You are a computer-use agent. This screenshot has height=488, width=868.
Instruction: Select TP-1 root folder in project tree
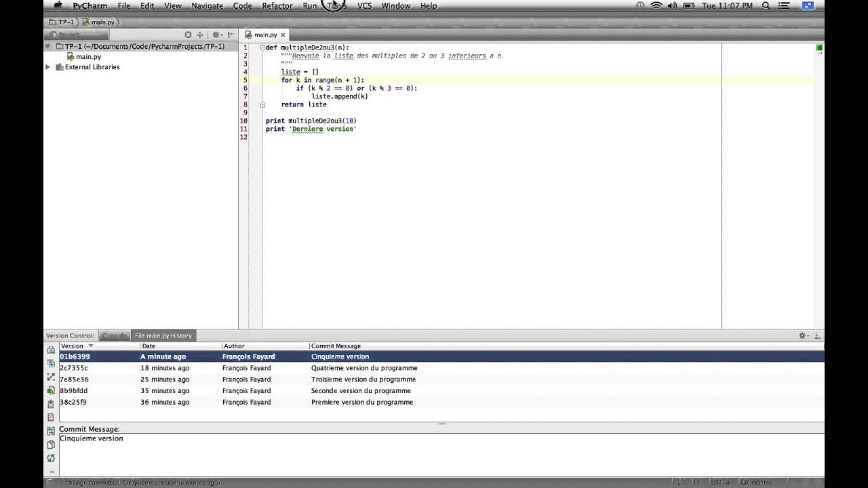[x=139, y=47]
